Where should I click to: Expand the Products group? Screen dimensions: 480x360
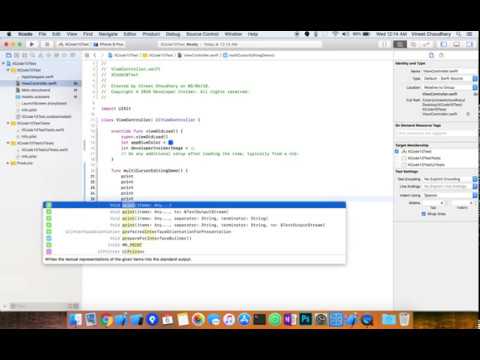[8, 163]
